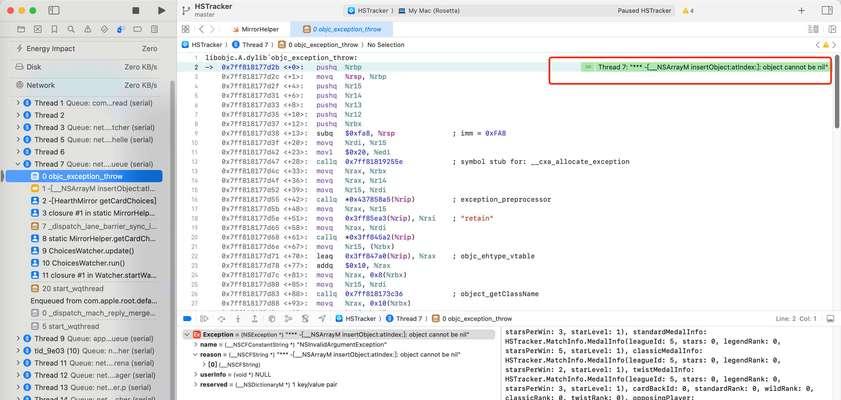This screenshot has width=841, height=400.
Task: Click the Energy Impact gauge
Action: point(87,49)
